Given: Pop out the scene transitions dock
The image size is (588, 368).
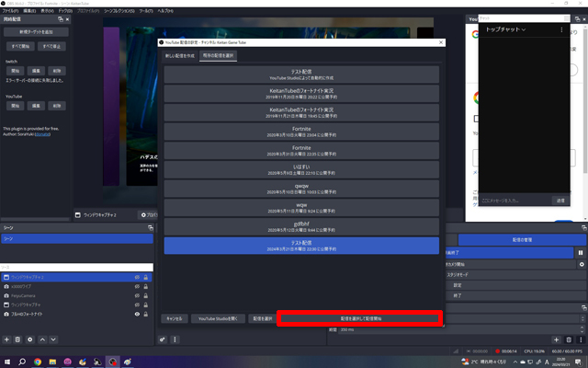Looking at the screenshot, I should pos(584,308).
